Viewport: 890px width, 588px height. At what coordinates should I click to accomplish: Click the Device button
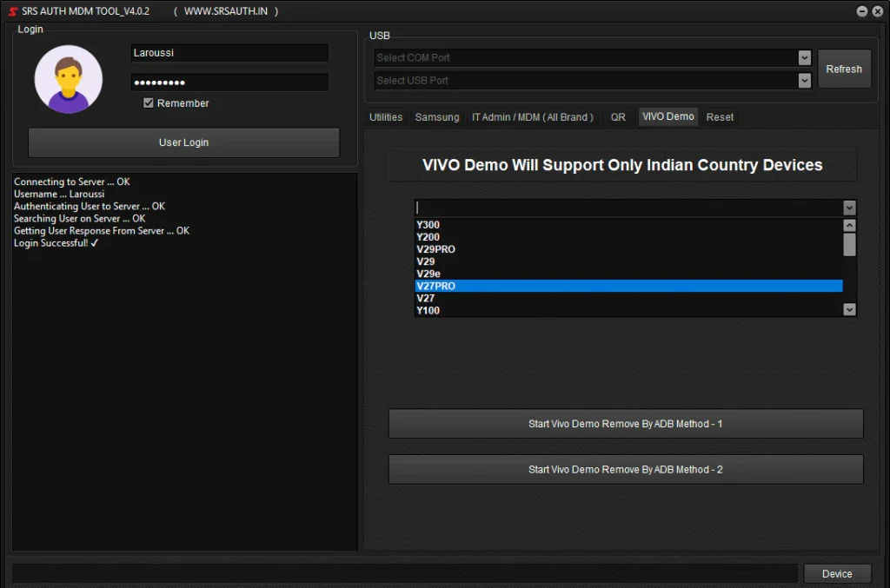pyautogui.click(x=837, y=574)
